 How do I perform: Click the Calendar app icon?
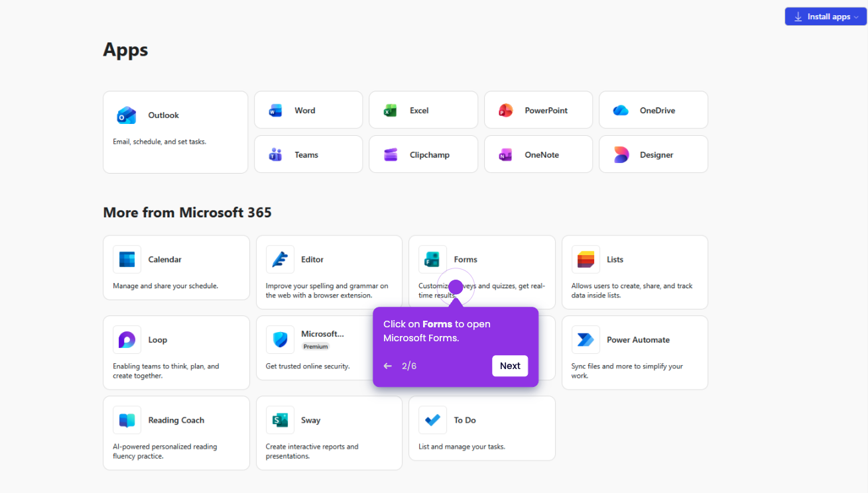pyautogui.click(x=127, y=260)
